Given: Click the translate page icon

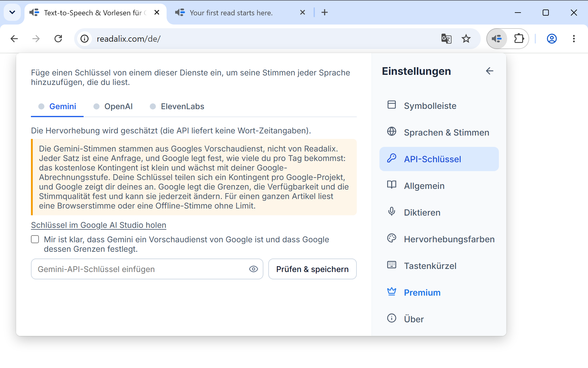Looking at the screenshot, I should pos(446,39).
